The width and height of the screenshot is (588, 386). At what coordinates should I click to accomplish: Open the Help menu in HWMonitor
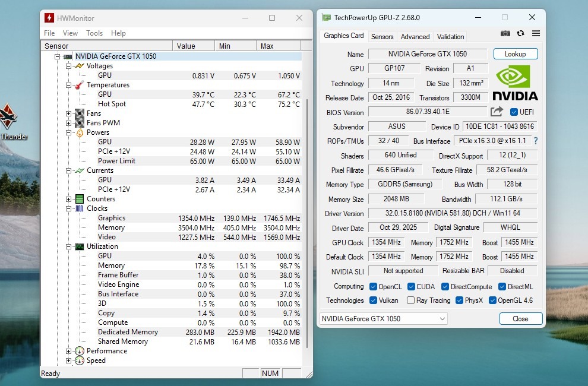pos(118,33)
